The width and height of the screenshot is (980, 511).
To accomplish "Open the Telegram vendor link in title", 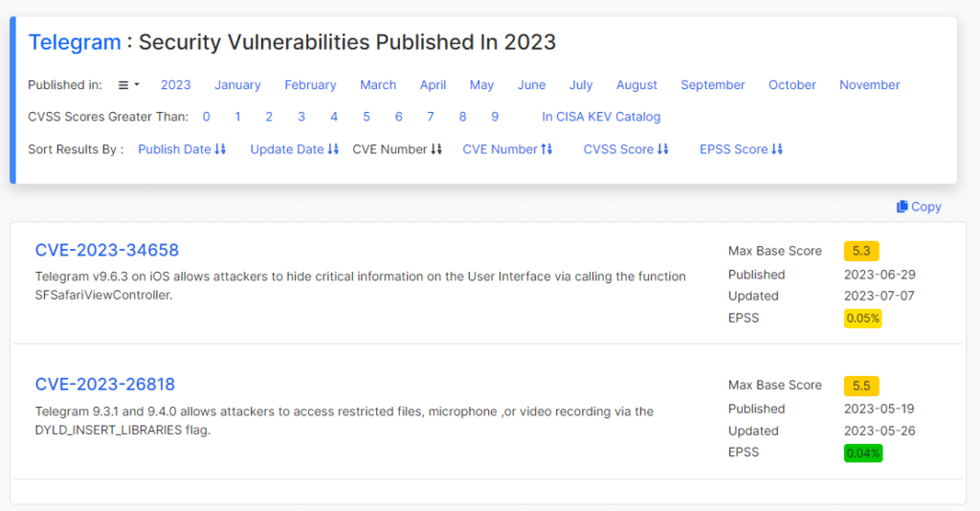I will 75,42.
